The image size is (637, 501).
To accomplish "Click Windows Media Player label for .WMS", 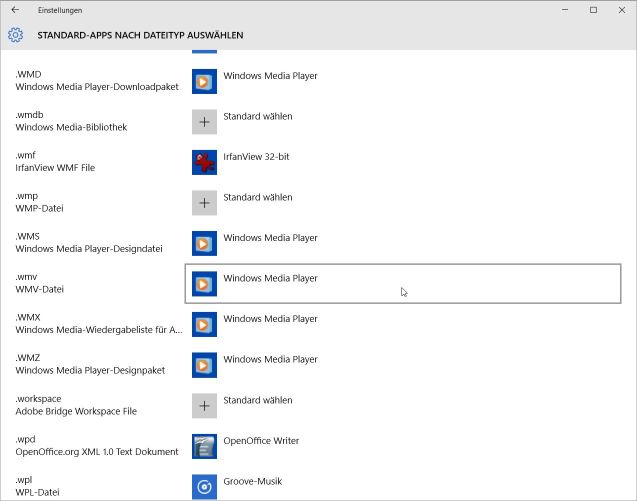I will (x=270, y=238).
